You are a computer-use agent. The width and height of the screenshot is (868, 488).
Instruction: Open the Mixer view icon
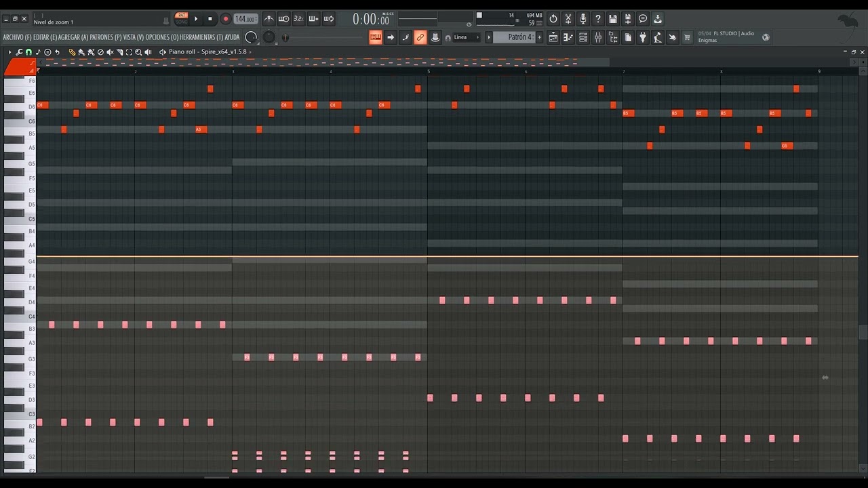point(598,38)
